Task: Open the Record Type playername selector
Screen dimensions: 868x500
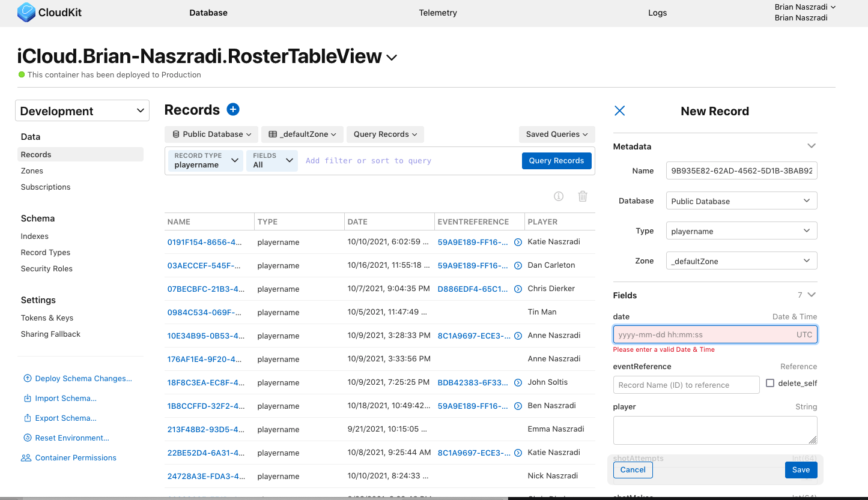Action: pyautogui.click(x=205, y=160)
